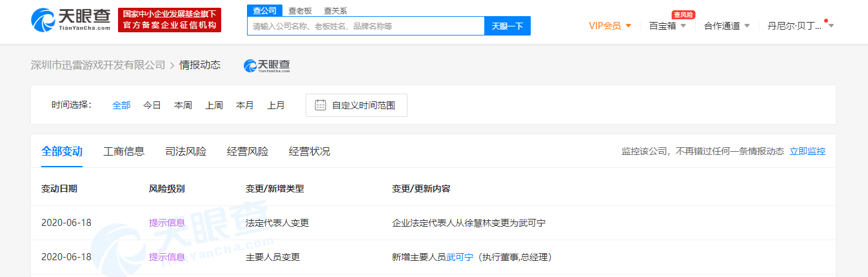The image size is (868, 277).
Task: Open the 司法风险 tab
Action: click(x=186, y=152)
